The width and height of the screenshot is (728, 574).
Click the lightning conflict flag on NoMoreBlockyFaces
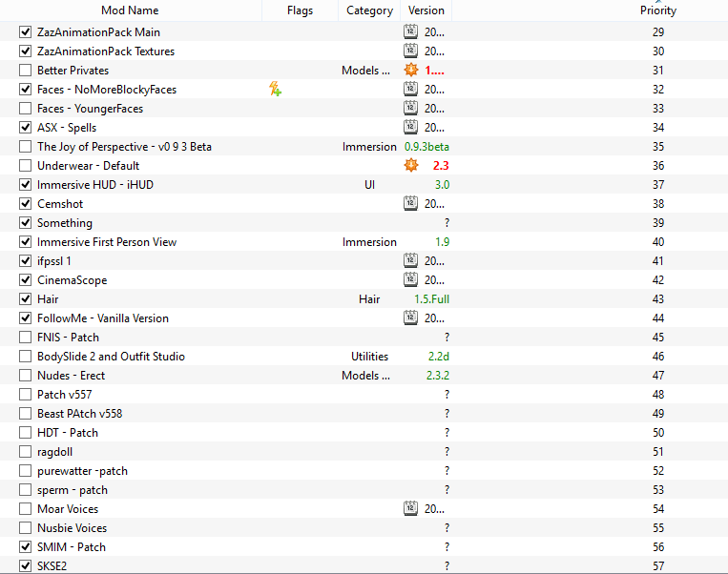point(276,89)
